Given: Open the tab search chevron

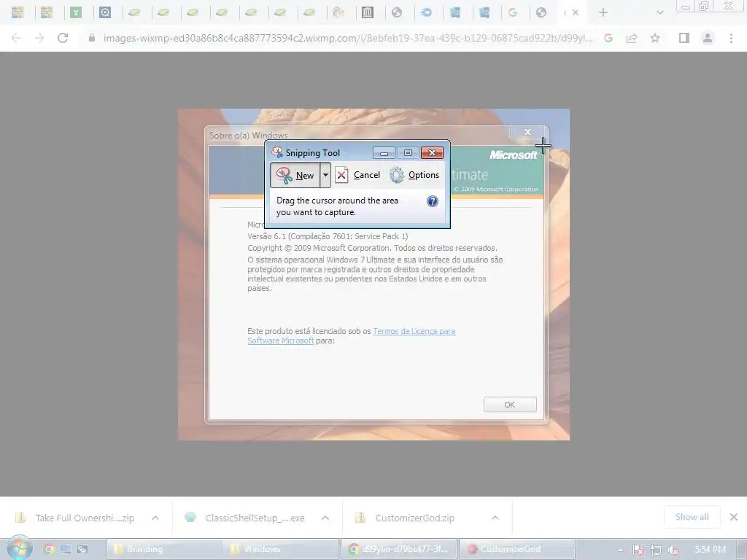Looking at the screenshot, I should 659,12.
